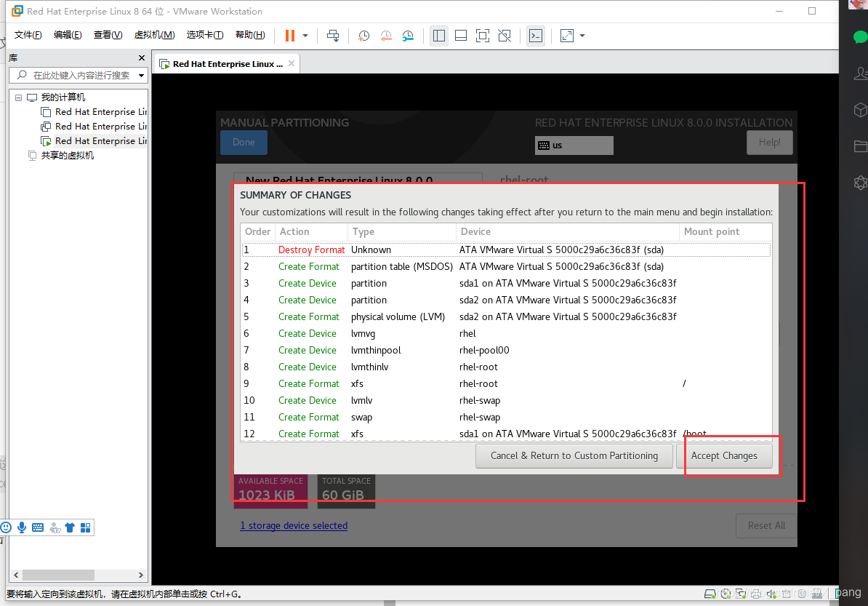
Task: Click Accept Changes button
Action: click(724, 456)
